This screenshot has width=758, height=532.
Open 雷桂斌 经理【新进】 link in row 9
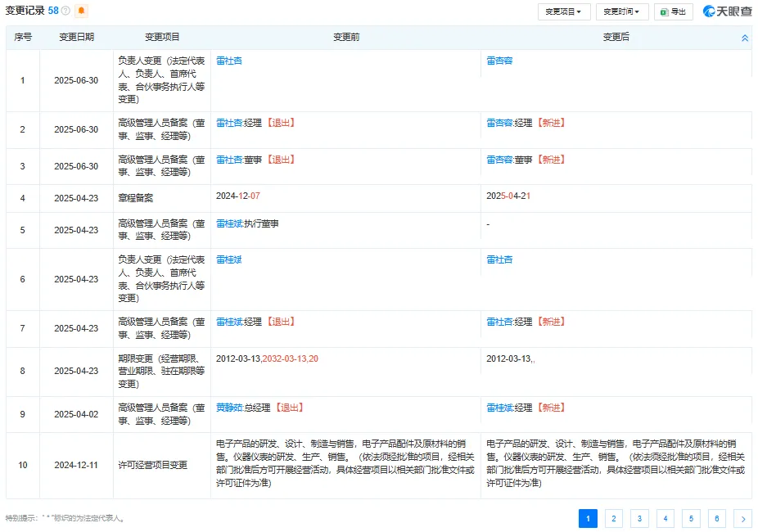[x=499, y=408]
